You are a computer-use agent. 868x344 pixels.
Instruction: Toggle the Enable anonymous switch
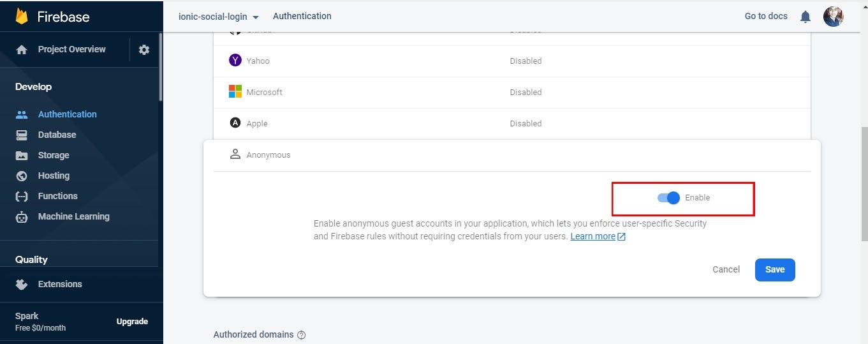tap(669, 198)
